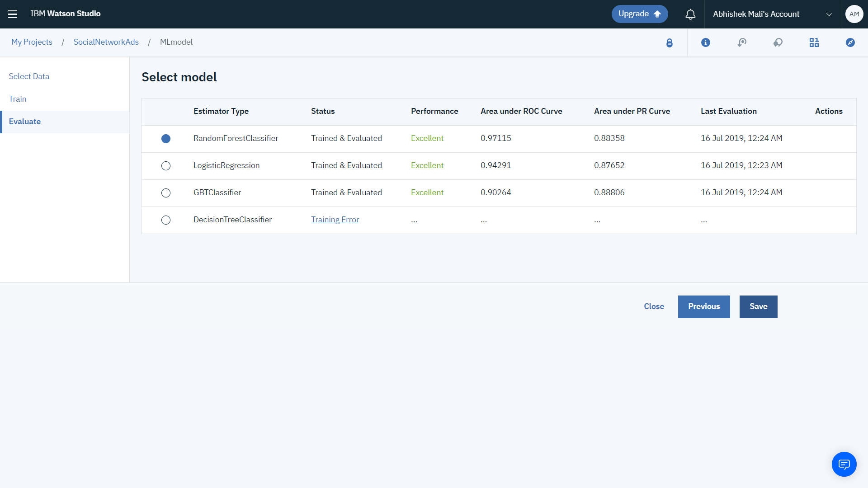Expand Abhishek Mali's Account dropdown
The width and height of the screenshot is (868, 488).
772,14
